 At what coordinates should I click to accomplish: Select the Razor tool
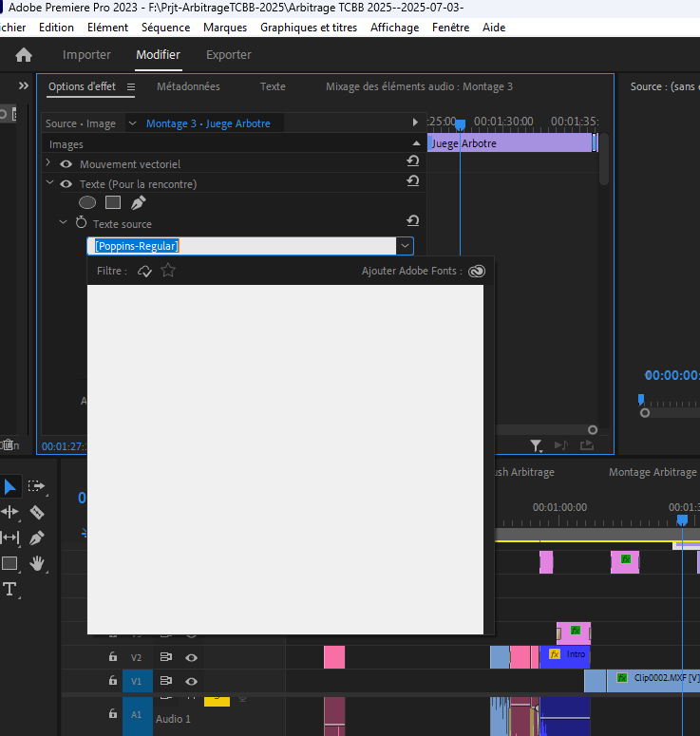[37, 512]
